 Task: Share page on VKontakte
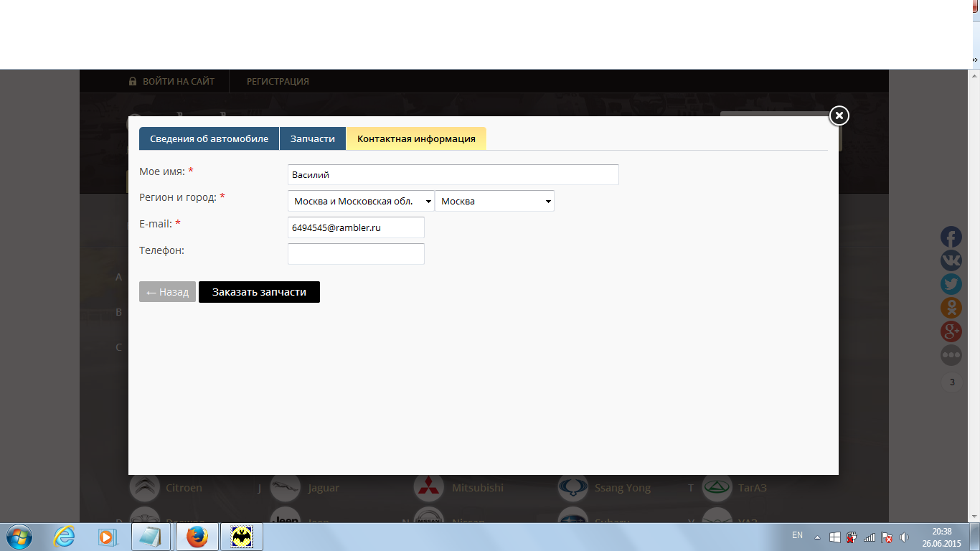click(951, 260)
